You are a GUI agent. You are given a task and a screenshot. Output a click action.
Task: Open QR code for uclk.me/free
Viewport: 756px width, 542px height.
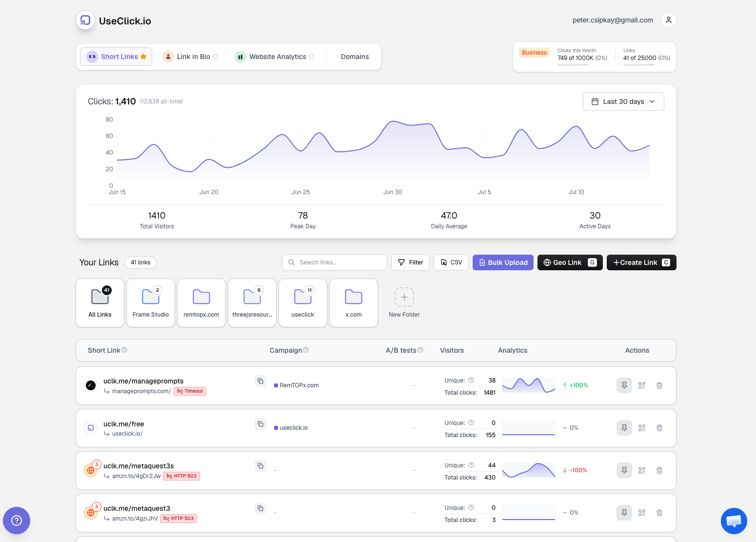click(x=642, y=428)
